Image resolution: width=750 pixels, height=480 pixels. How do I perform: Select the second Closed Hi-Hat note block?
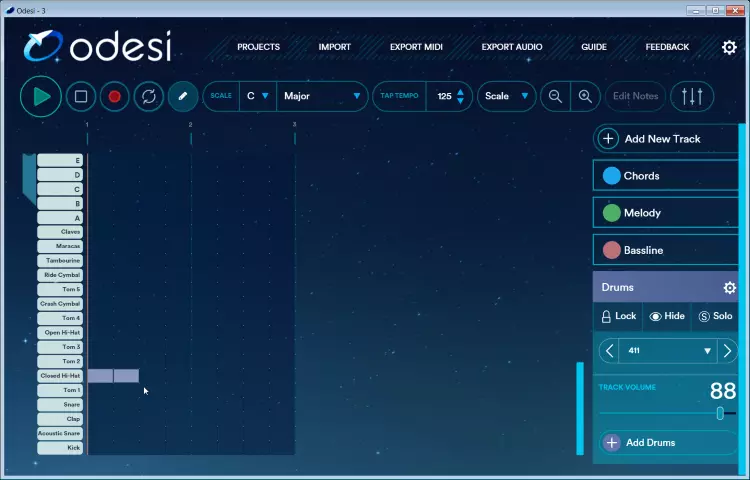pos(126,376)
